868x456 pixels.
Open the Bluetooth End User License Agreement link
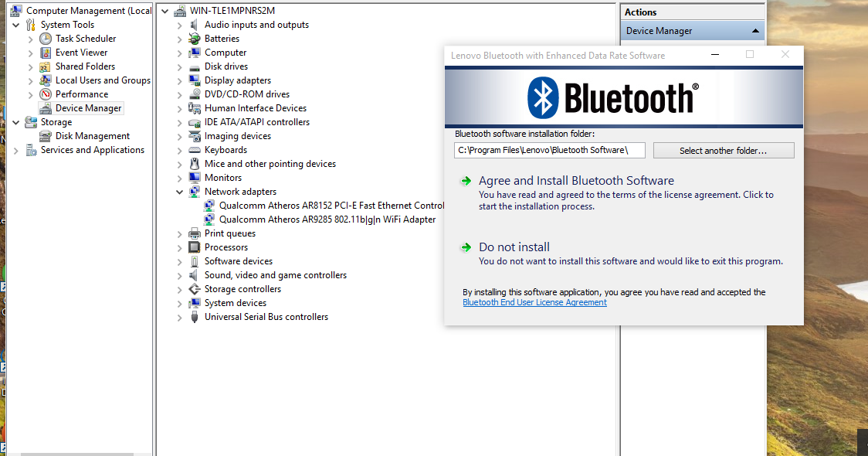tap(534, 302)
